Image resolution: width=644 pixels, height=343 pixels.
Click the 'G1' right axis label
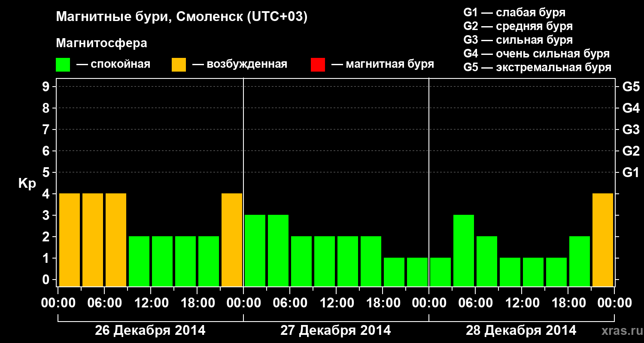[x=631, y=172]
